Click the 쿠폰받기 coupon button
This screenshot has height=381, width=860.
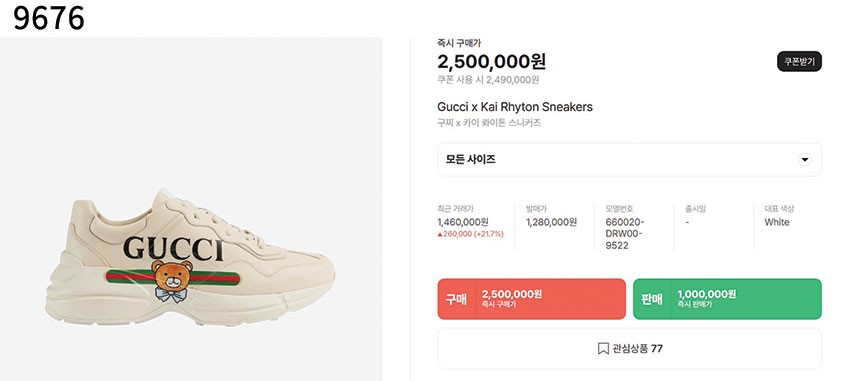pos(799,61)
